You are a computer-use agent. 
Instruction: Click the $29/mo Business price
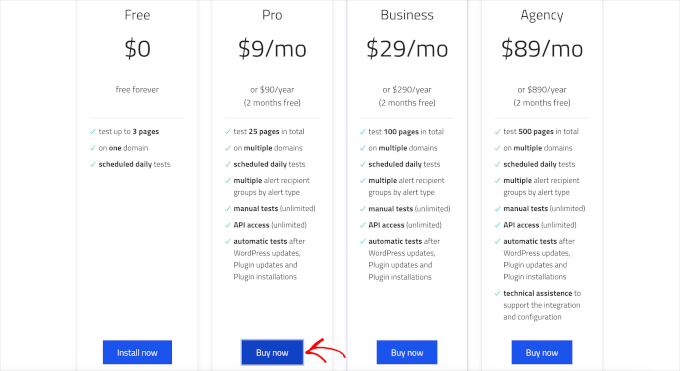pos(407,49)
